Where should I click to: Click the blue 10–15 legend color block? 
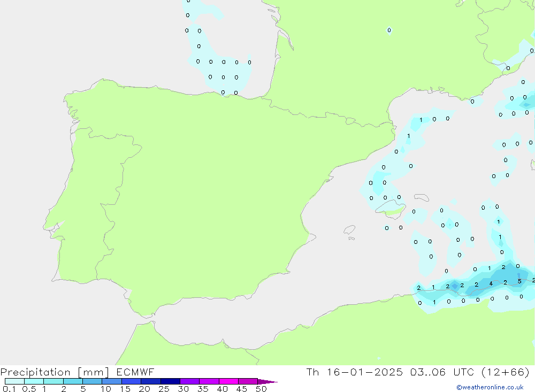(111, 381)
